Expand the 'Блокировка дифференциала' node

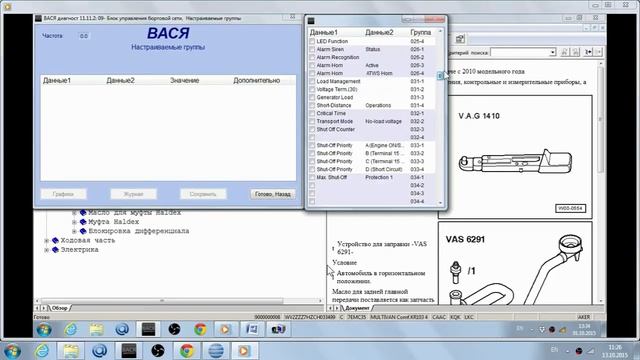coord(74,231)
